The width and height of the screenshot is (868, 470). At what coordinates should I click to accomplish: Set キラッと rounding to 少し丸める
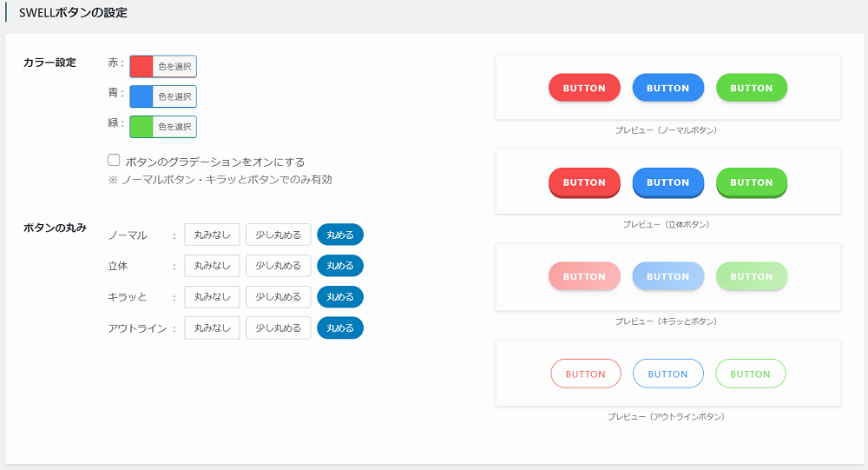coord(279,296)
